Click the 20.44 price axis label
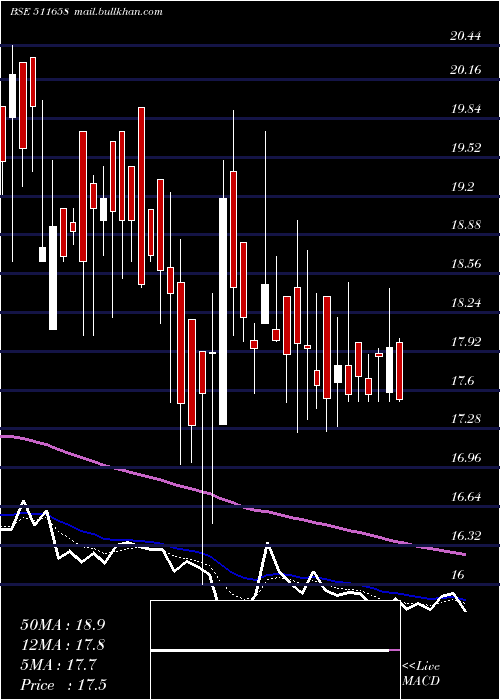 pyautogui.click(x=466, y=36)
